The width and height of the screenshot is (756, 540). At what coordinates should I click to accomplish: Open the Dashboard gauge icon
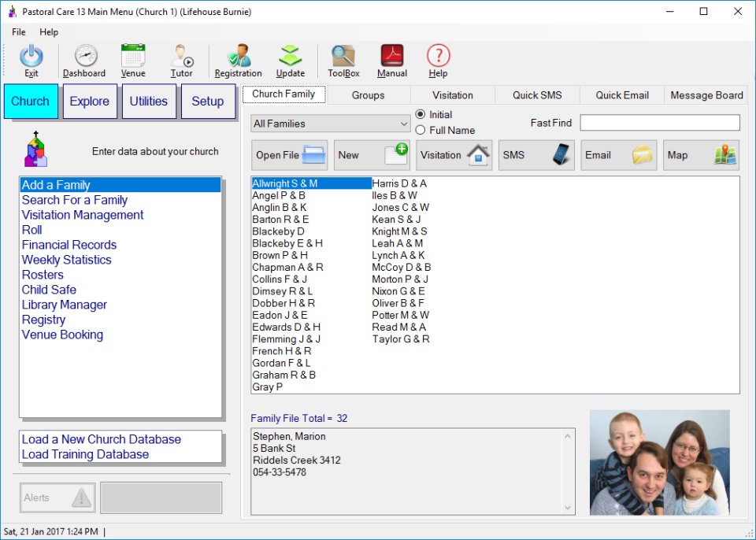pos(85,57)
